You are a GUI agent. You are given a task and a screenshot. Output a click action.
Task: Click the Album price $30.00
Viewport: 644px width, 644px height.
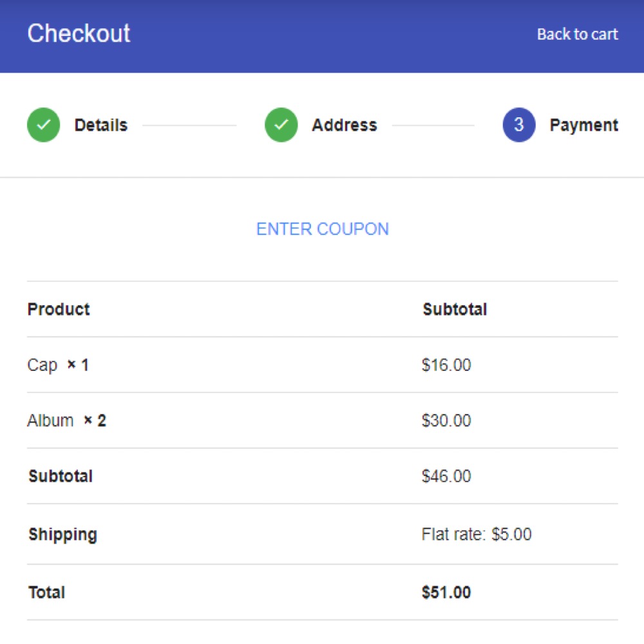446,420
